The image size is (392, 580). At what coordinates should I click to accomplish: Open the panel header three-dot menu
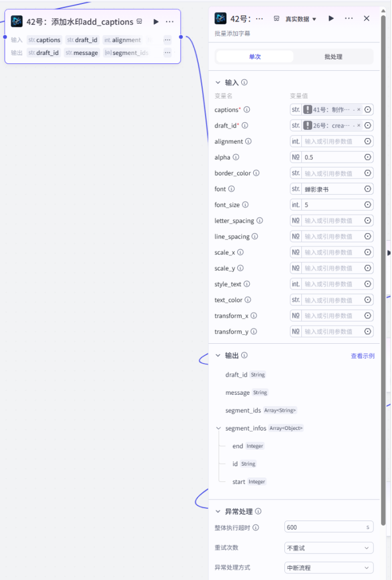pyautogui.click(x=349, y=18)
